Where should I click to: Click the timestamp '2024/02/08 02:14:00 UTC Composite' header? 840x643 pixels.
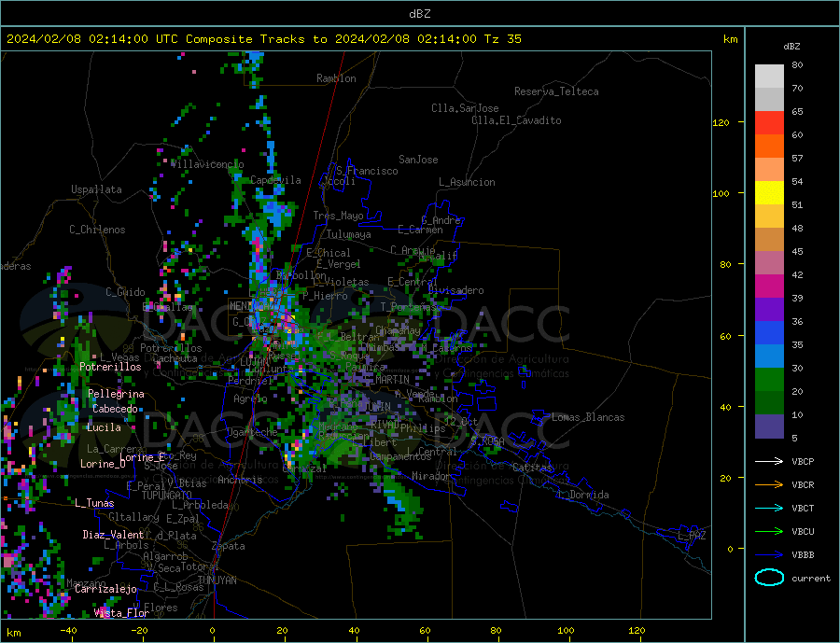pos(129,39)
